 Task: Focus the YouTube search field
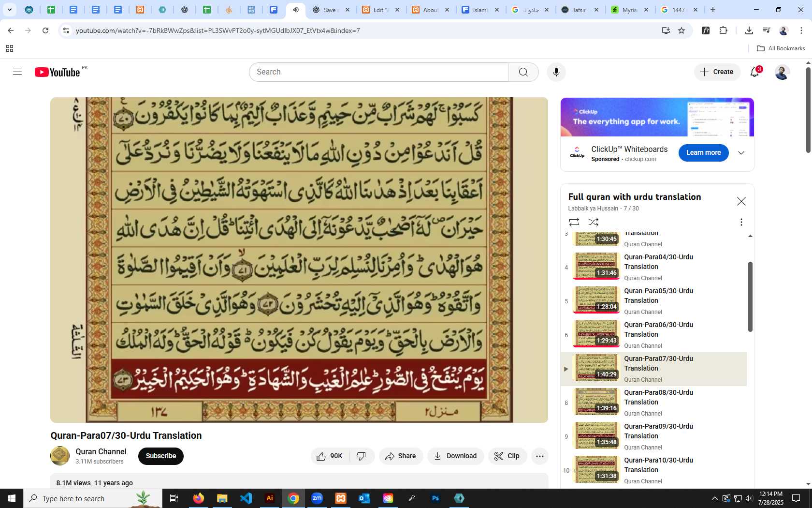378,72
